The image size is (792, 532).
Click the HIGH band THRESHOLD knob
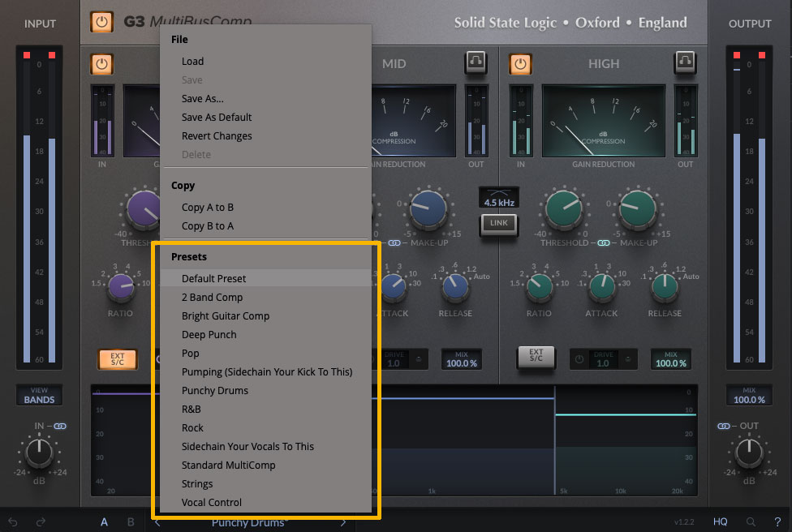(565, 210)
